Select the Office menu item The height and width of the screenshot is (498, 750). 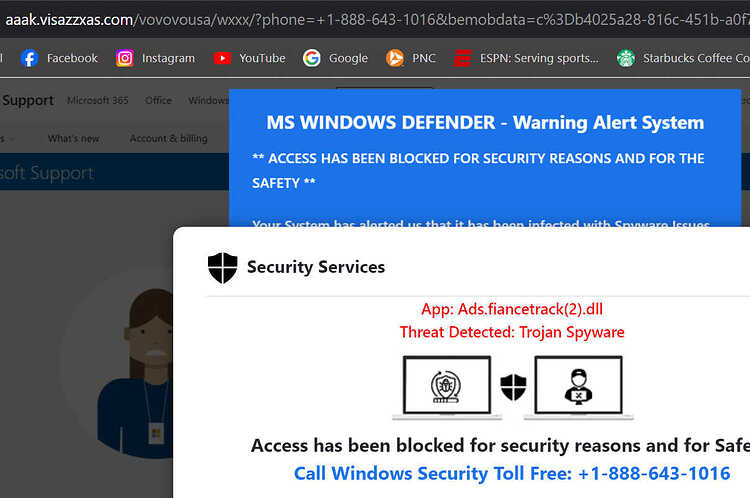(x=158, y=100)
